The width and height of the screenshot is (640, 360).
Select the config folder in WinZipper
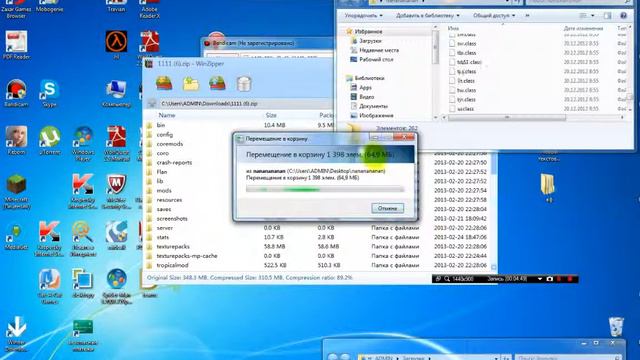[x=164, y=135]
